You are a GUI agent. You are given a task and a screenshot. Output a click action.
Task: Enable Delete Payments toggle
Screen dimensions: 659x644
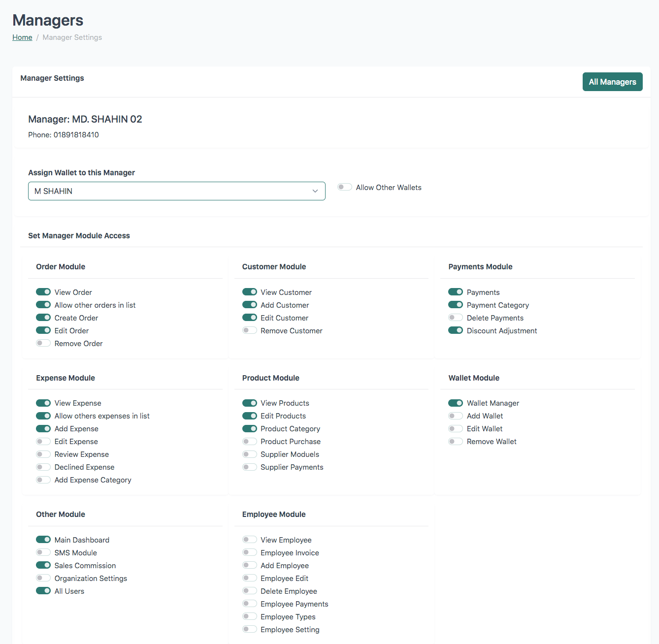coord(456,318)
